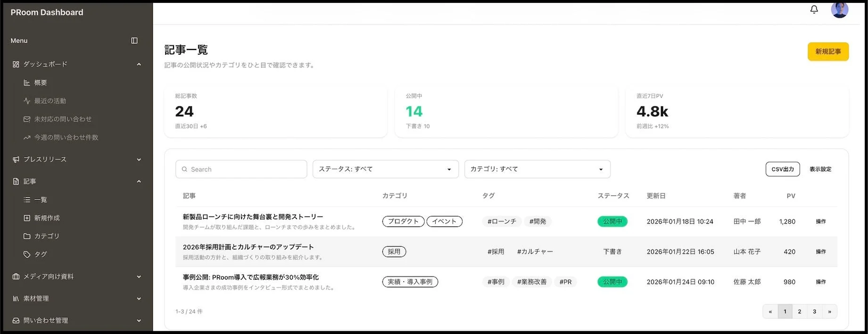Select 新規作成 under 記事
This screenshot has height=334, width=868.
[x=47, y=218]
